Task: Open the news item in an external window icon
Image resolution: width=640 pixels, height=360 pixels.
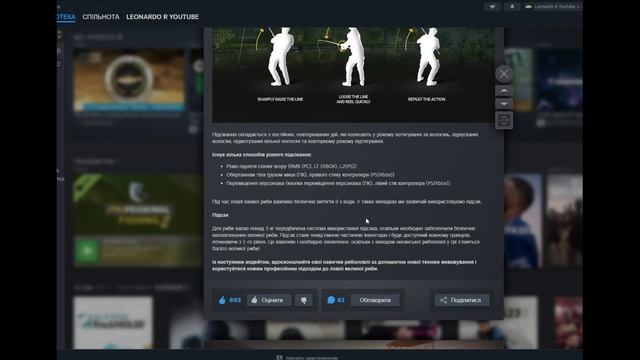Action: coord(504,120)
